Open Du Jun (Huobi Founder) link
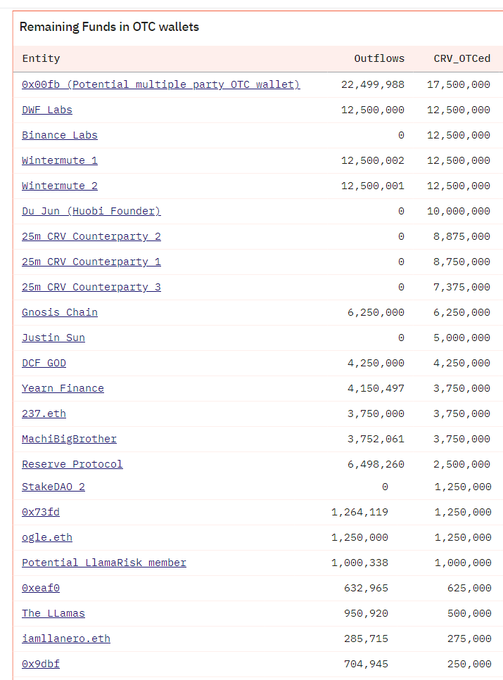 click(x=91, y=211)
